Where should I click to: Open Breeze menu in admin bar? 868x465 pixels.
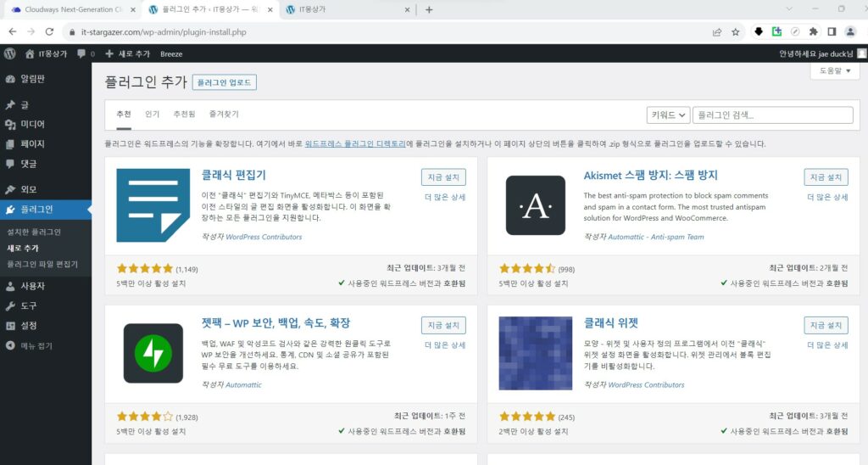[171, 53]
